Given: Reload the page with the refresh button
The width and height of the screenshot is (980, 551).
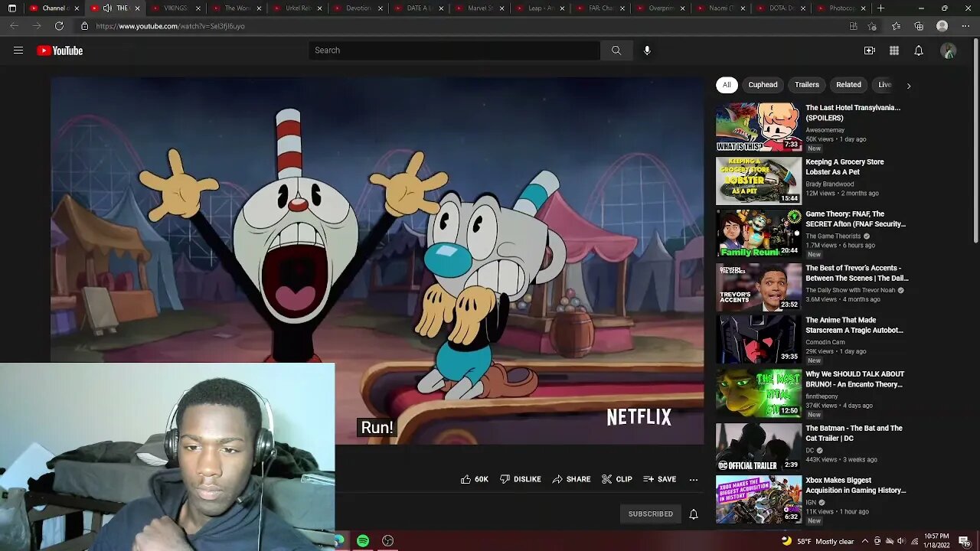Looking at the screenshot, I should pos(59,26).
